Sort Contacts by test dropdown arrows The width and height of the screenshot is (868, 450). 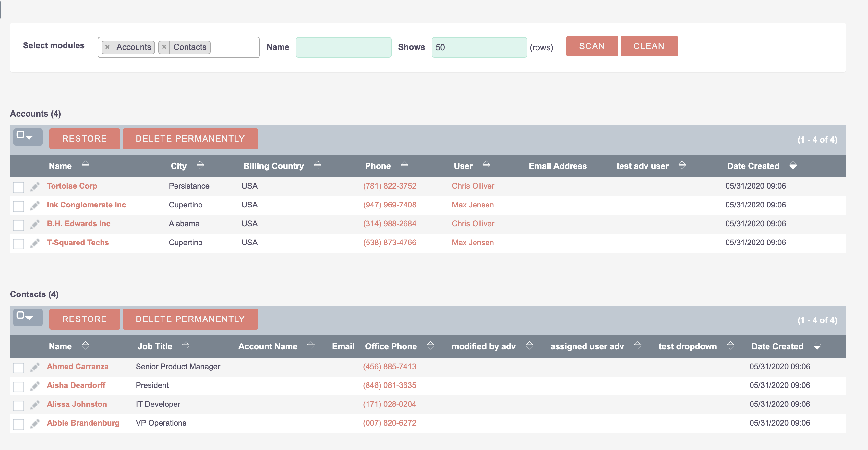coord(730,345)
